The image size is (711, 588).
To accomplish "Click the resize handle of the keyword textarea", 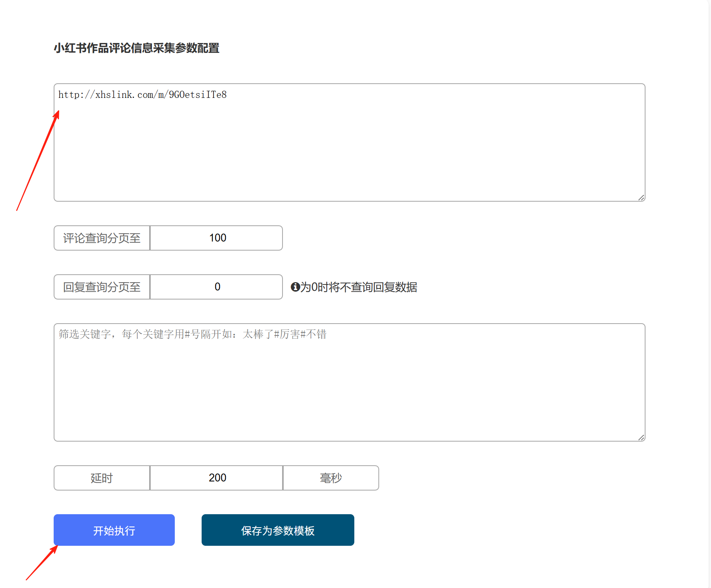I will 641,438.
